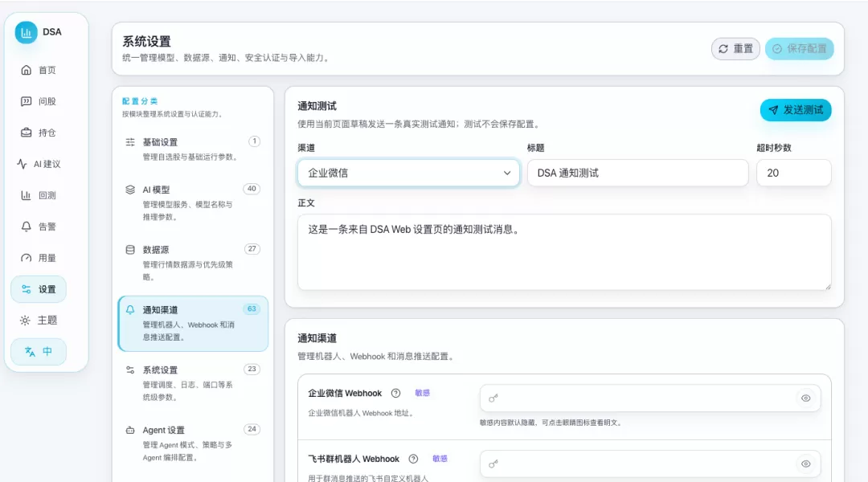The image size is (868, 482).
Task: Open the 基础设置 category
Action: click(193, 149)
